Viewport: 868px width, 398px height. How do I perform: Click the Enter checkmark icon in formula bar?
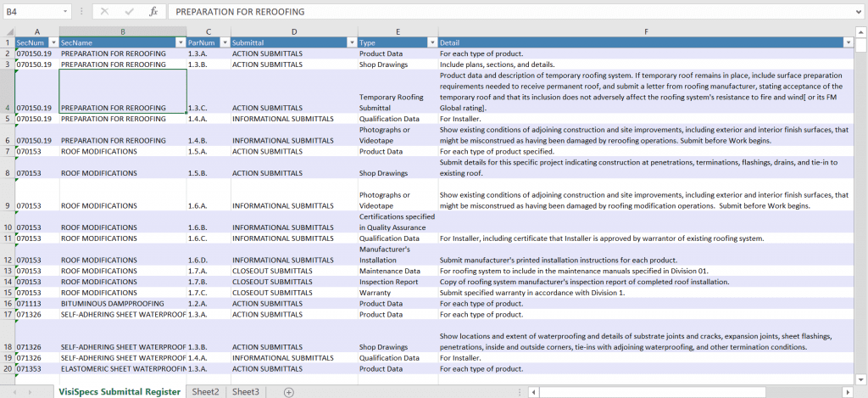[129, 12]
